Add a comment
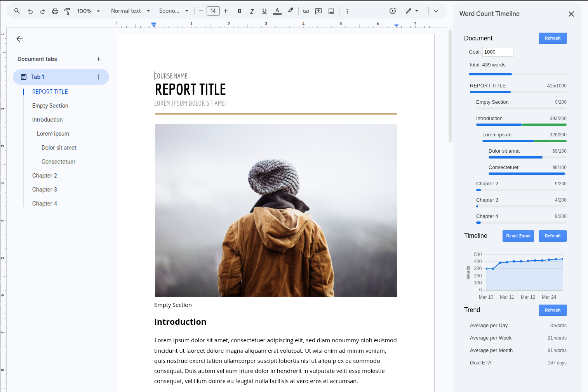 pyautogui.click(x=318, y=11)
